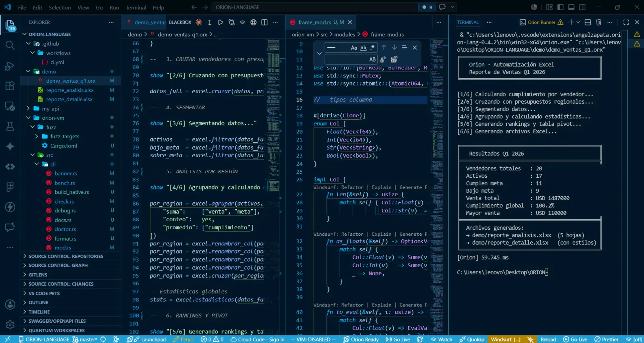Viewport: 644px width, 343px height.
Task: Close the find widget
Action: pos(415,48)
